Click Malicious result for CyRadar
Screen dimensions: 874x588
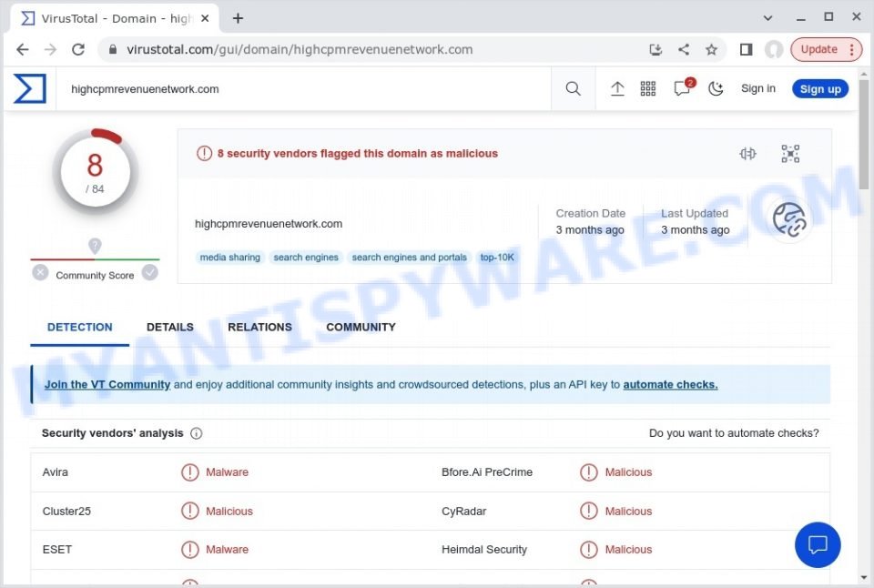click(628, 511)
